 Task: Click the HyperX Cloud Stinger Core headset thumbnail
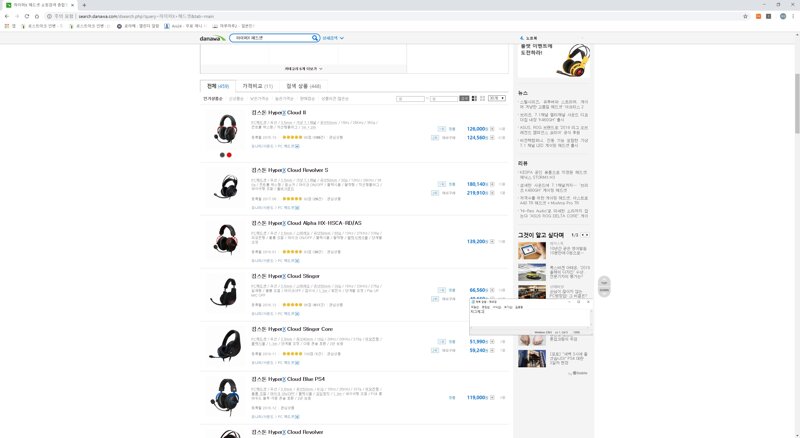coord(225,346)
